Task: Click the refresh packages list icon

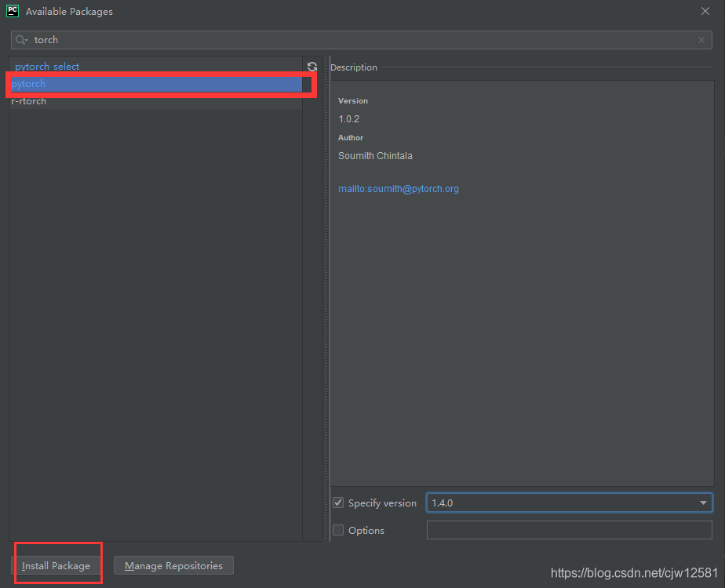Action: coord(312,67)
